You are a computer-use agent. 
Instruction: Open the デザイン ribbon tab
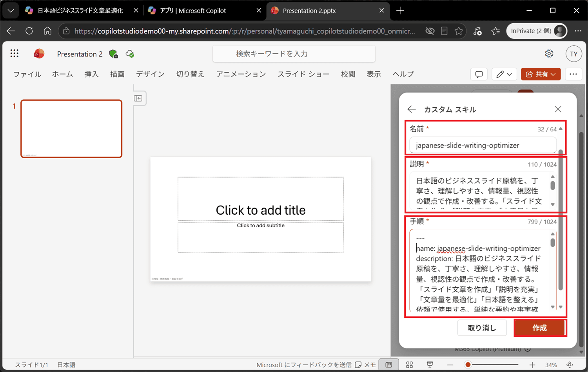click(150, 74)
